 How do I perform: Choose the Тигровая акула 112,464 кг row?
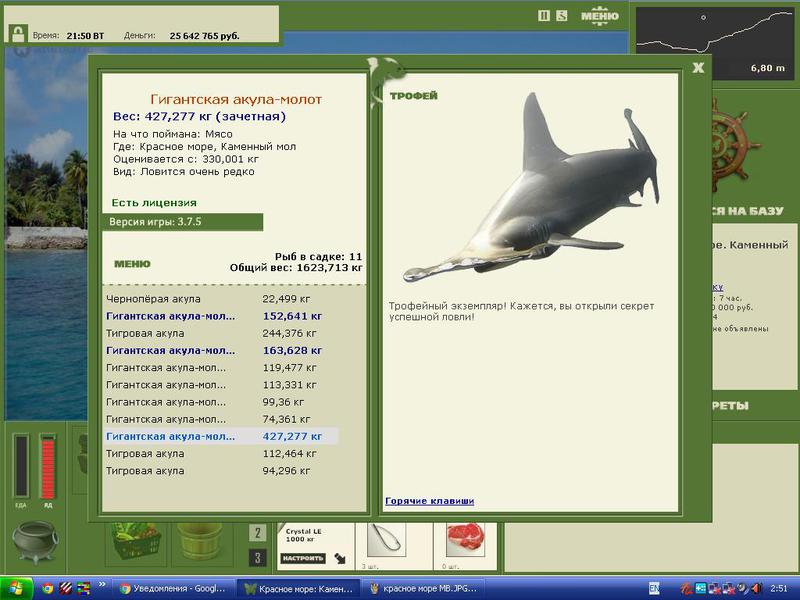coord(221,454)
